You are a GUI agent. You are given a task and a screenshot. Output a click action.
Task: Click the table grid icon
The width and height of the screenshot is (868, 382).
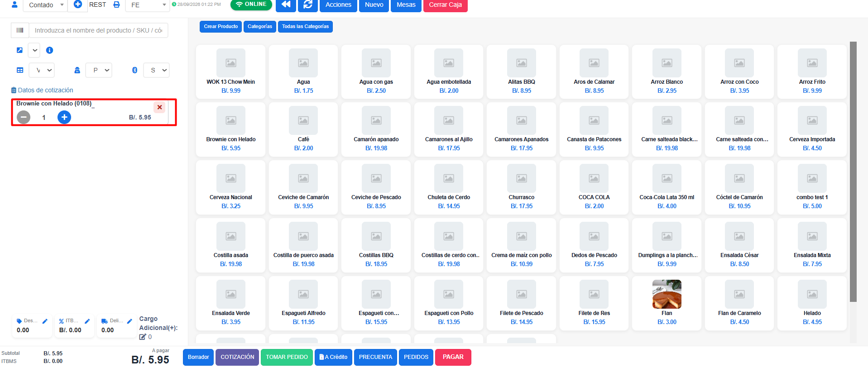(20, 70)
